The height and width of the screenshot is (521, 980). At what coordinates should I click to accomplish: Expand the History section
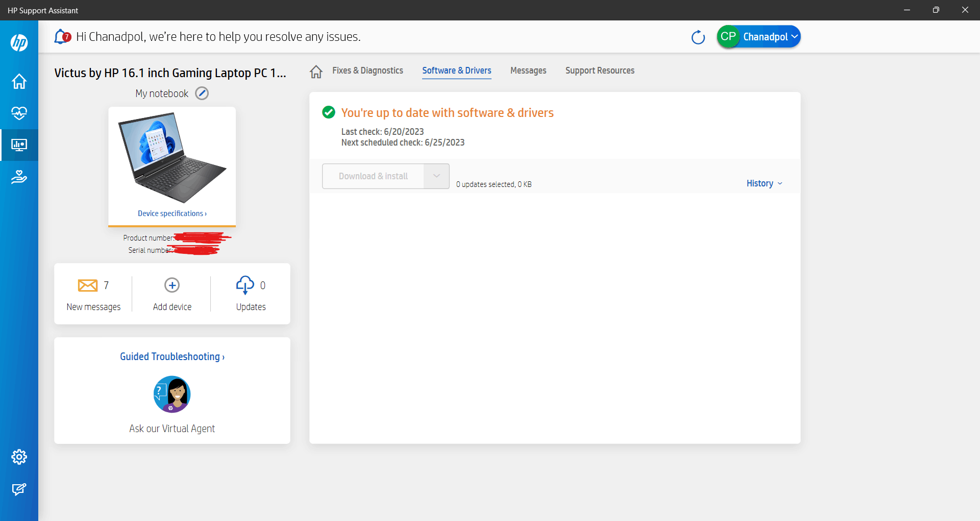click(x=764, y=183)
